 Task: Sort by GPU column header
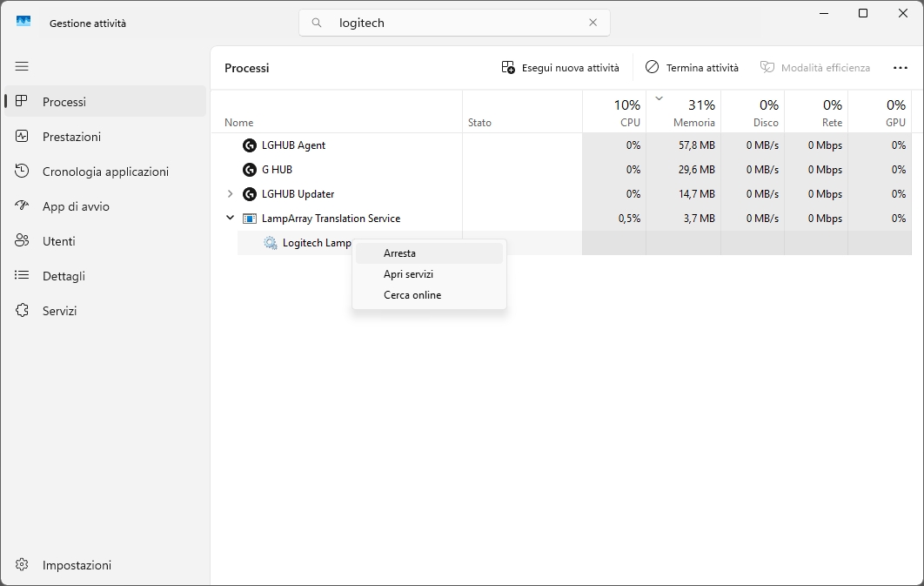tap(880, 111)
